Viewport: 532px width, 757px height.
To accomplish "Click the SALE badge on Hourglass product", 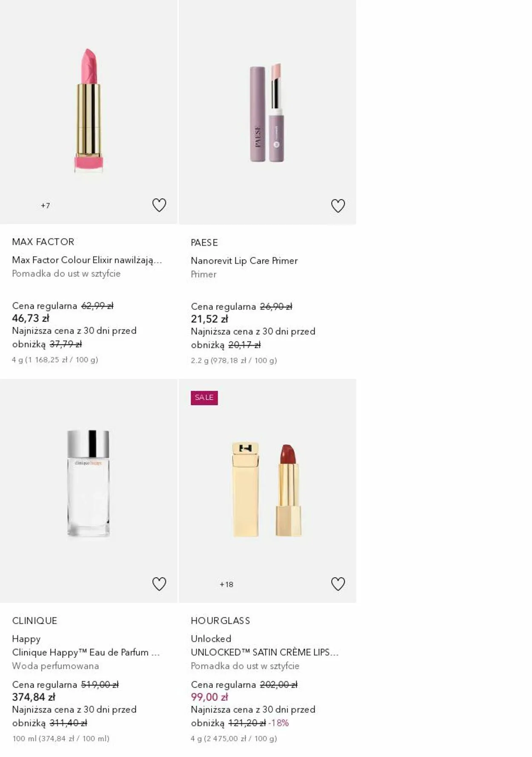I will tap(204, 398).
